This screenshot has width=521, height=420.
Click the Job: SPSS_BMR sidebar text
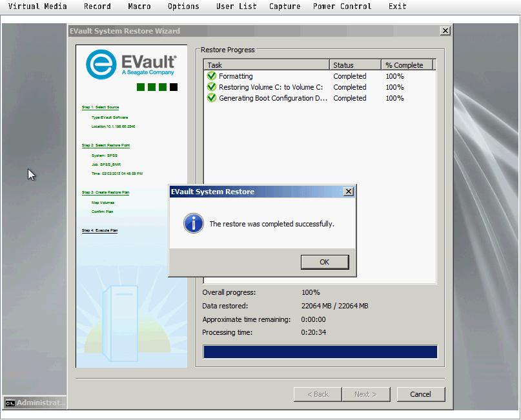[107, 165]
